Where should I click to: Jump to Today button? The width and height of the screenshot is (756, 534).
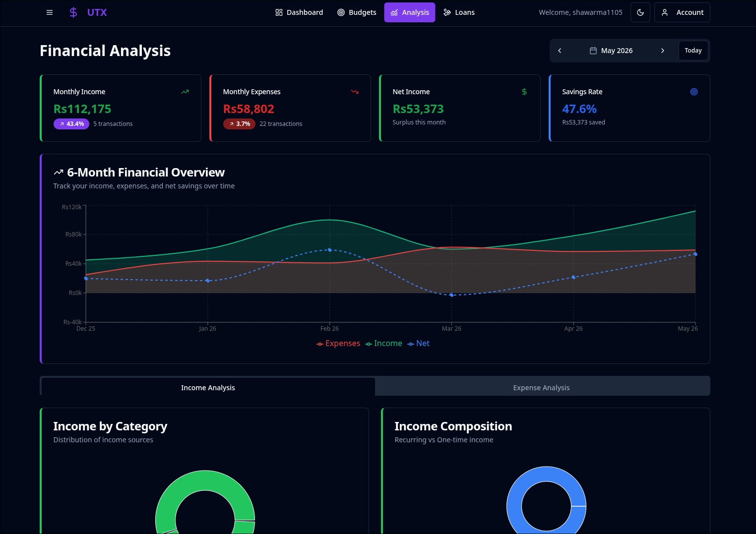[693, 51]
